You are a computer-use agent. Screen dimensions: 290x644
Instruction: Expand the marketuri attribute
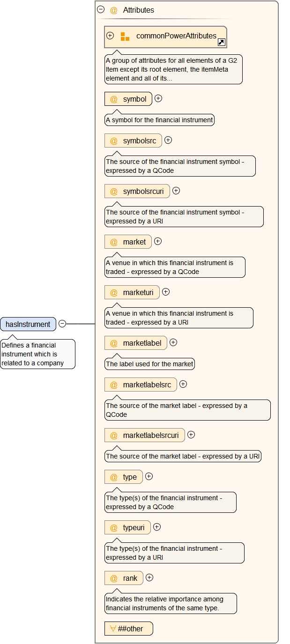coord(166,292)
